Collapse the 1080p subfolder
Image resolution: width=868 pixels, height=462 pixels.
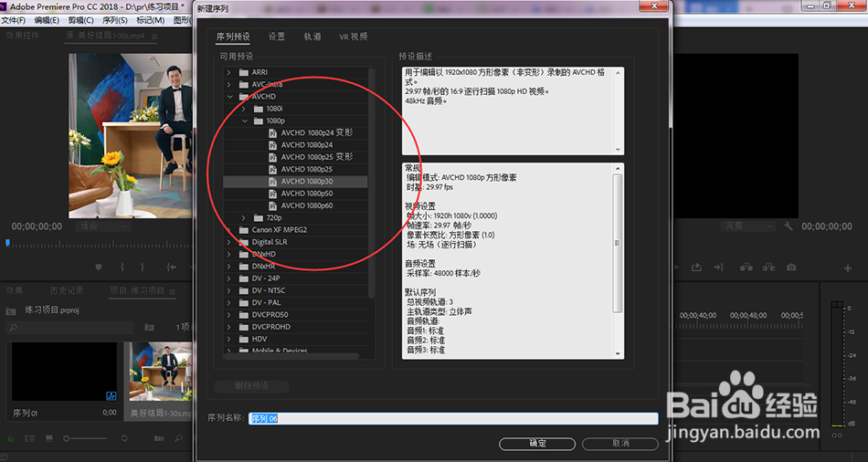(244, 121)
